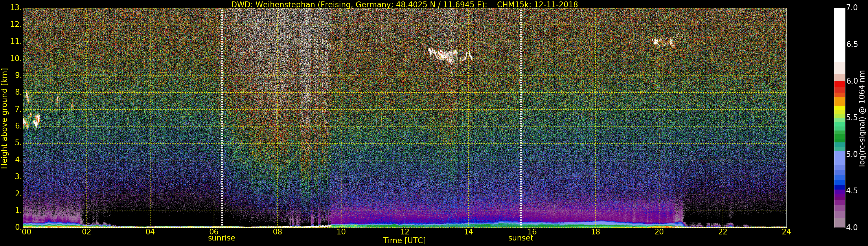Click the '12' tick on the time axis
The image size is (868, 246).
pos(404,232)
